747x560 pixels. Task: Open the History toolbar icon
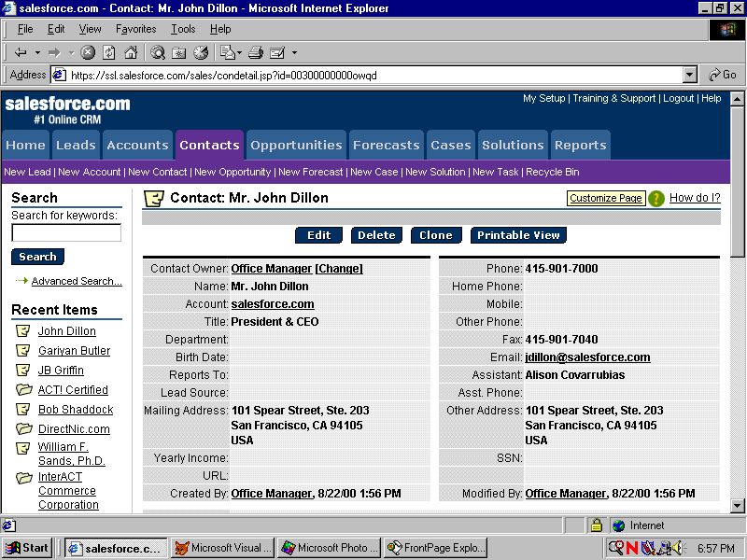pyautogui.click(x=201, y=52)
